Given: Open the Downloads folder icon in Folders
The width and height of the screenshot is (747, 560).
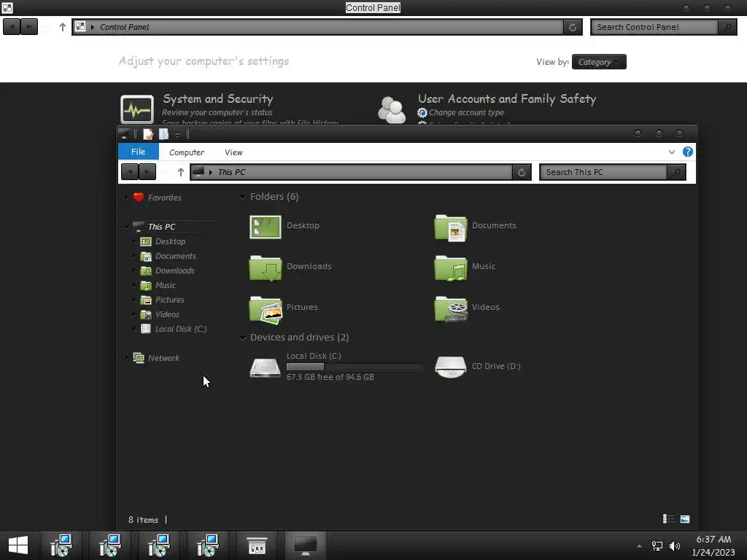Looking at the screenshot, I should 266,268.
